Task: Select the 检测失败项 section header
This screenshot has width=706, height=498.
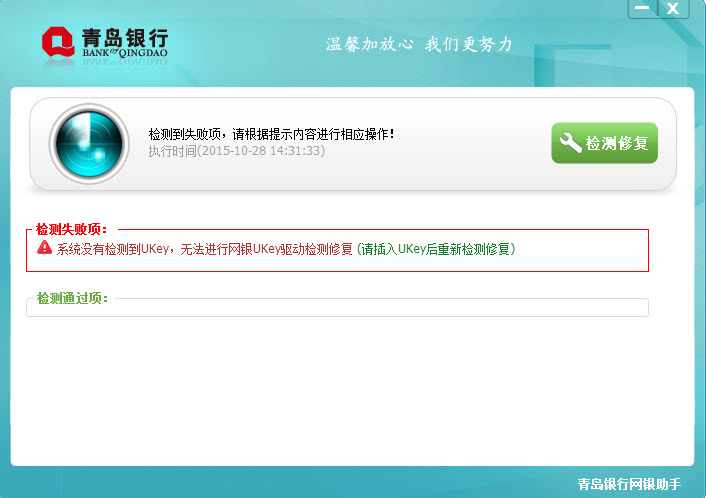Action: click(71, 229)
